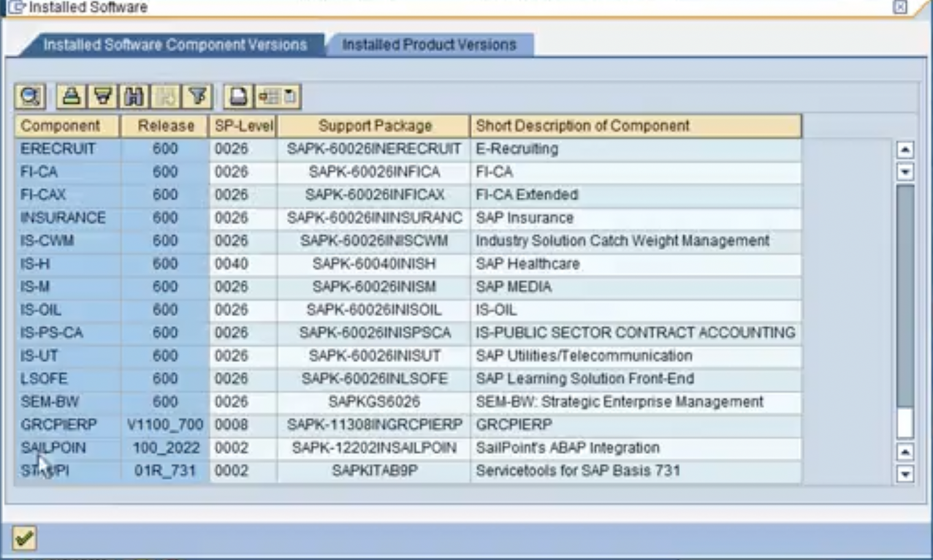Select the SAILPOIN component row
Image resolution: width=933 pixels, height=560 pixels.
coord(53,448)
